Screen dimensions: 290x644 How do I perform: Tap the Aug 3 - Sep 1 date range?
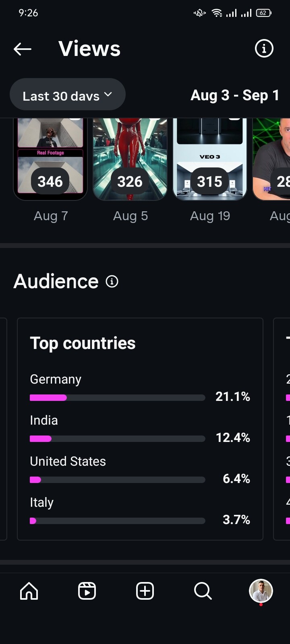tap(234, 95)
